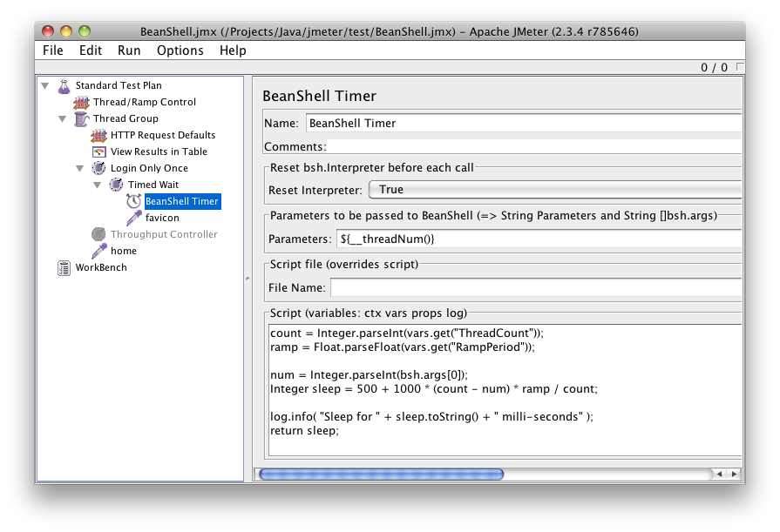Click the Thread/Ramp Control config icon
This screenshot has height=532, width=780.
(x=82, y=103)
